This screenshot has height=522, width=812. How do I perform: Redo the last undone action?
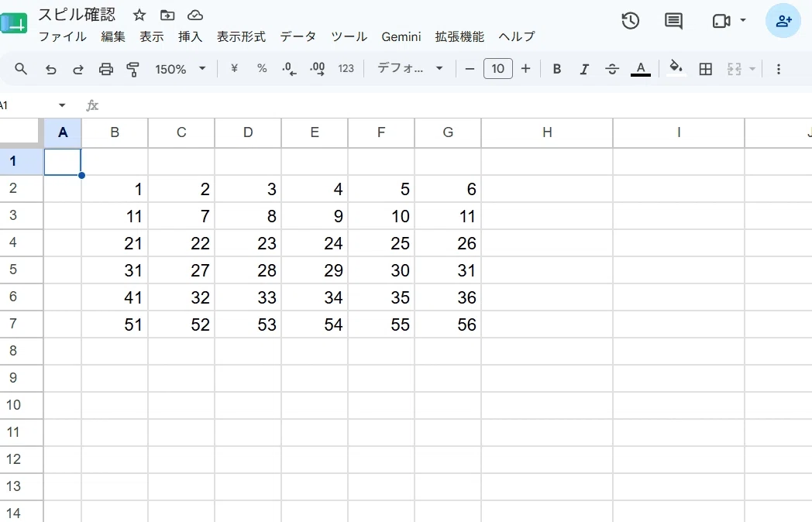click(x=78, y=69)
